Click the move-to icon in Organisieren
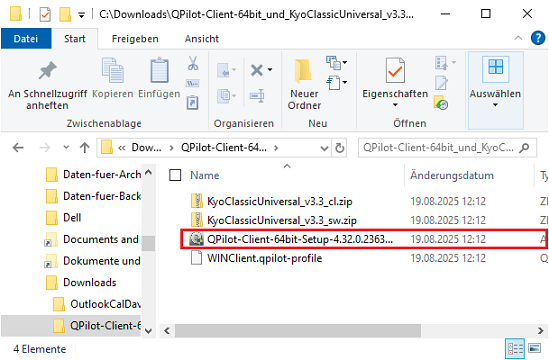 (x=223, y=70)
